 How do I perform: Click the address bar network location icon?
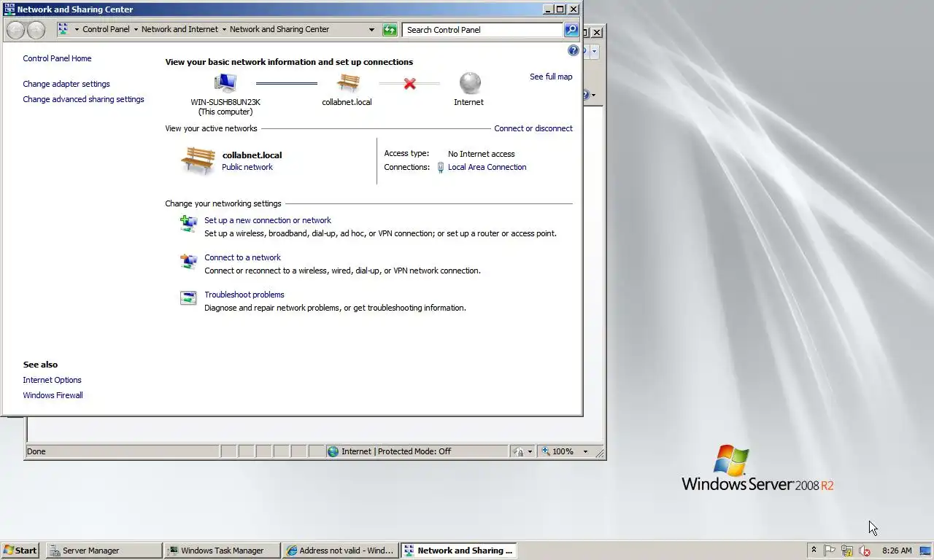(63, 29)
